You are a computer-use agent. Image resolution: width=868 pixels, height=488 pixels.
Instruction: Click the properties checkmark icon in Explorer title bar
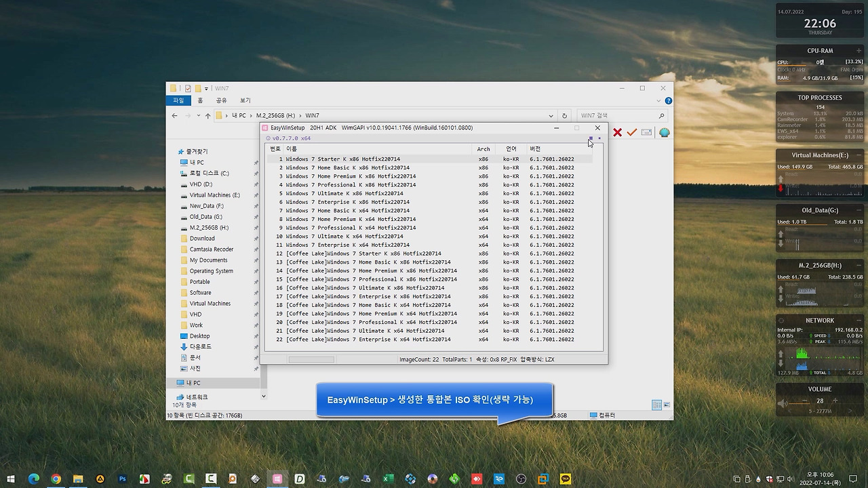pos(188,88)
